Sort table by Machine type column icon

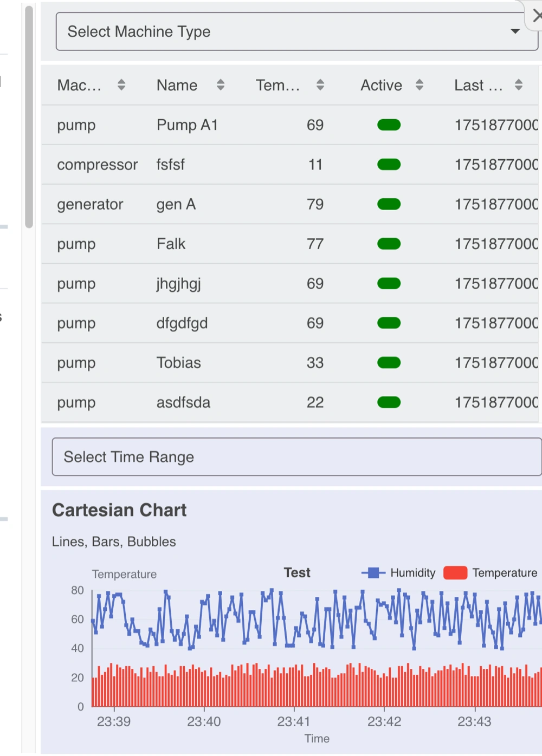click(121, 85)
